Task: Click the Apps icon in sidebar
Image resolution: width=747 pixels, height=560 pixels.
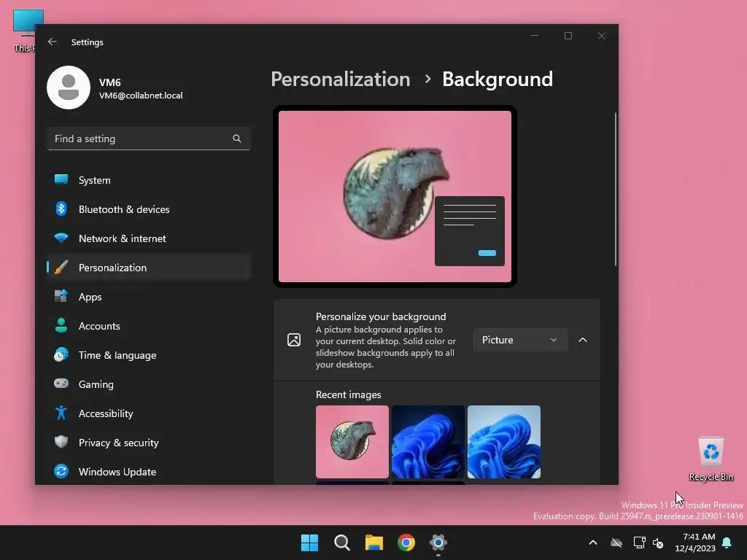Action: 61,296
